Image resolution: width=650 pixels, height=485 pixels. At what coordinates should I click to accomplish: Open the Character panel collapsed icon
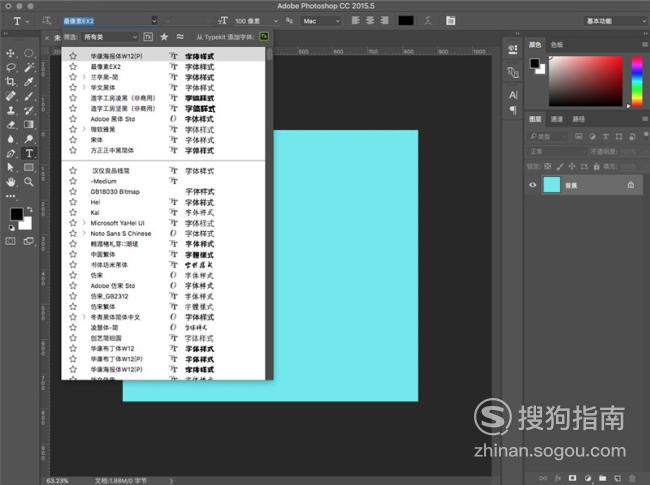513,95
